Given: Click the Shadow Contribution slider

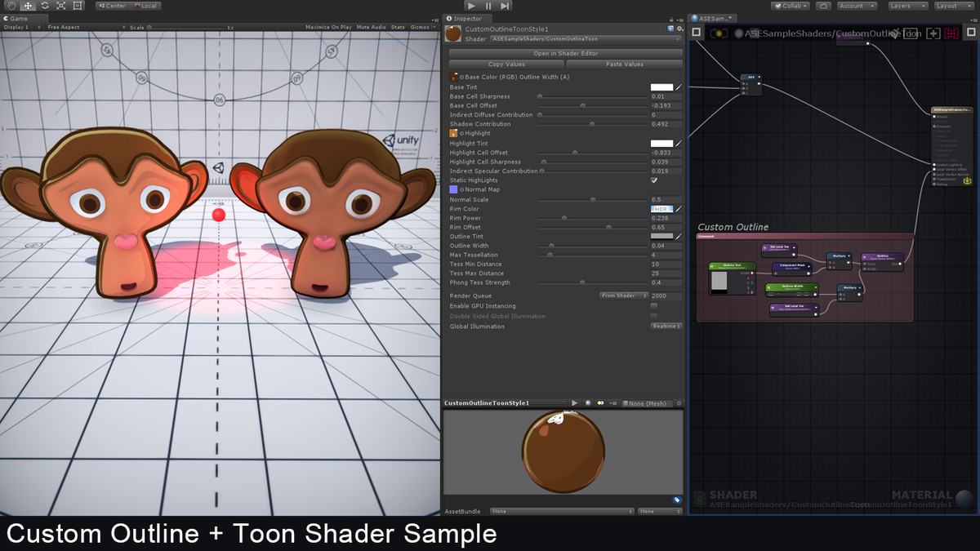Looking at the screenshot, I should pos(592,124).
